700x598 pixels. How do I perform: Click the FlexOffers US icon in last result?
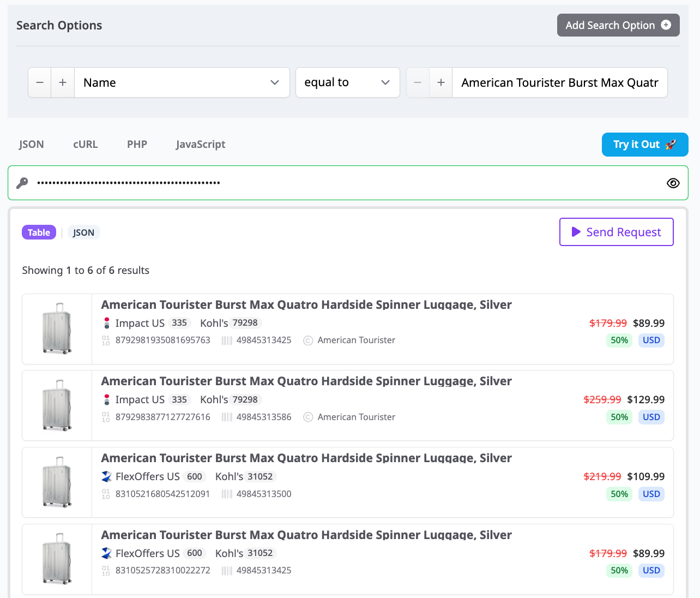[x=107, y=553]
